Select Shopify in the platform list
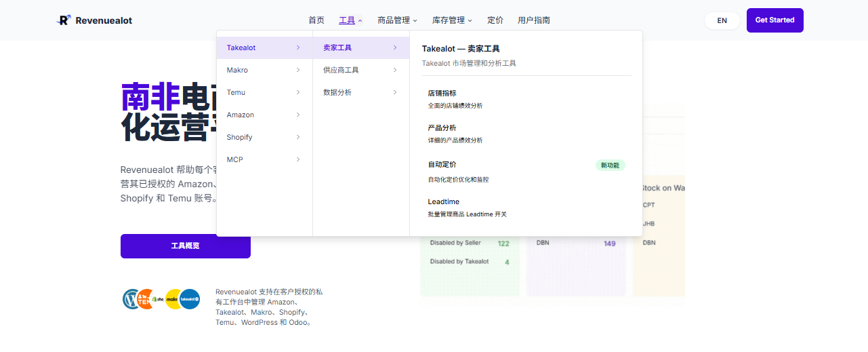Screen dimensions: 868x352 (264, 137)
